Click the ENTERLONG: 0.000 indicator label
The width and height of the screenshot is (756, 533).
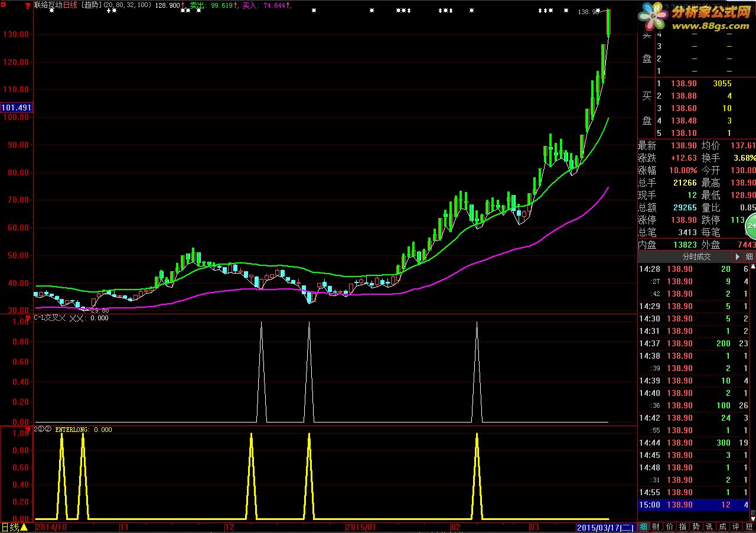coord(83,430)
